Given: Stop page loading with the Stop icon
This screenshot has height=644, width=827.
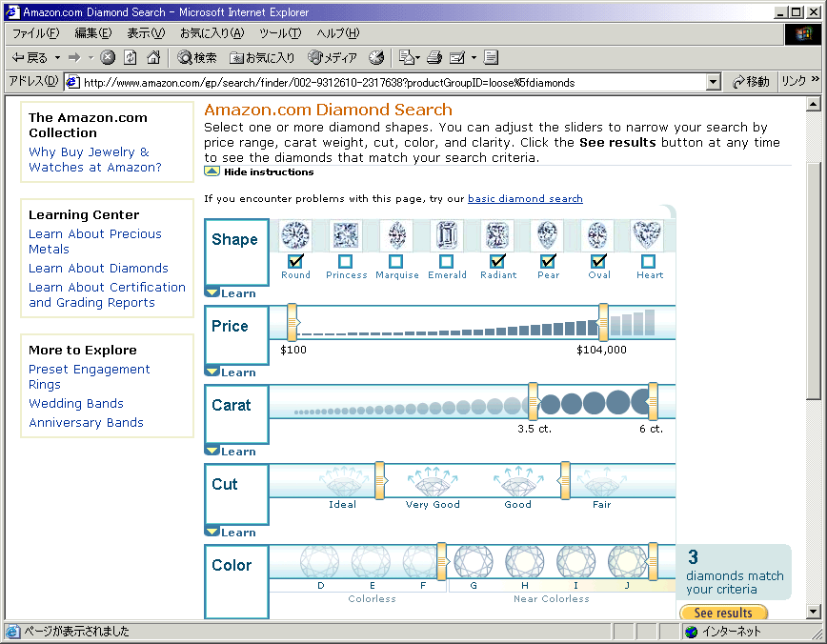Looking at the screenshot, I should 108,57.
